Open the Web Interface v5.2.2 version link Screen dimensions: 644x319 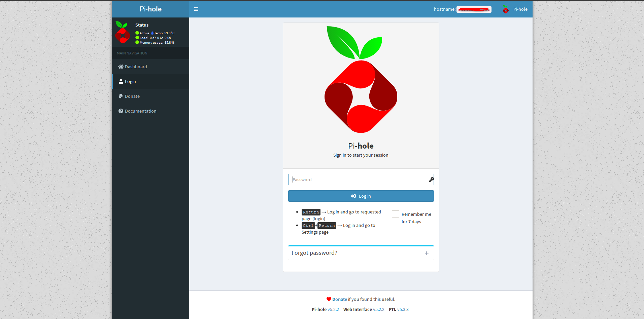point(379,309)
